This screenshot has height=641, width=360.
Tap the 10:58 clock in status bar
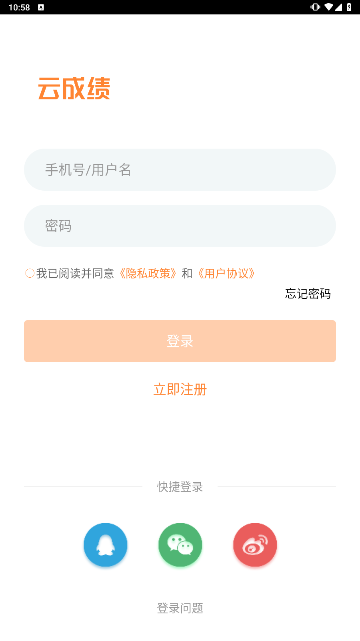coord(19,7)
